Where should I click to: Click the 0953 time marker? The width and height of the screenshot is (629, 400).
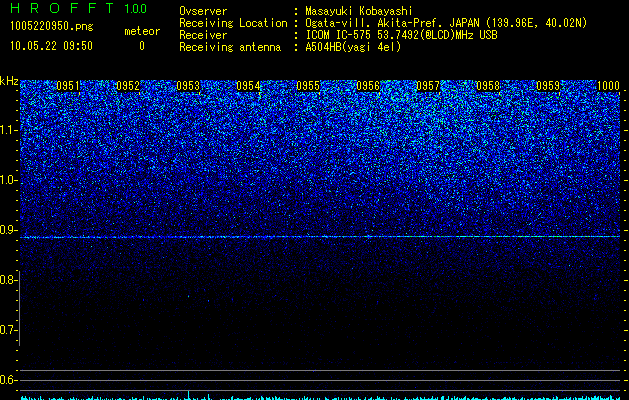[x=188, y=86]
